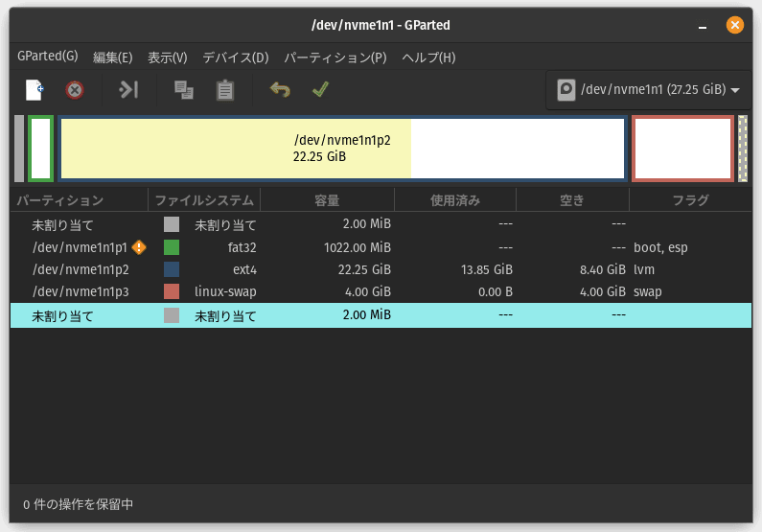Click the 0.00 B used value
The height and width of the screenshot is (532, 762).
tap(496, 291)
